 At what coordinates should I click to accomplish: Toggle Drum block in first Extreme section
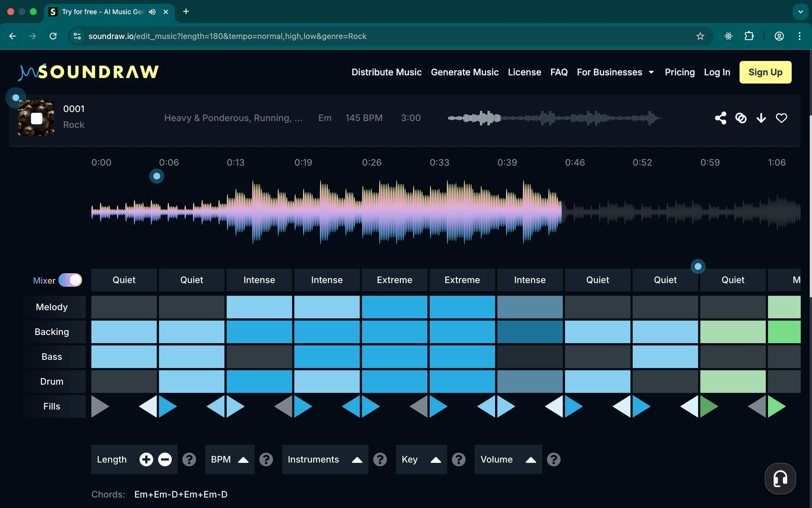pyautogui.click(x=395, y=381)
